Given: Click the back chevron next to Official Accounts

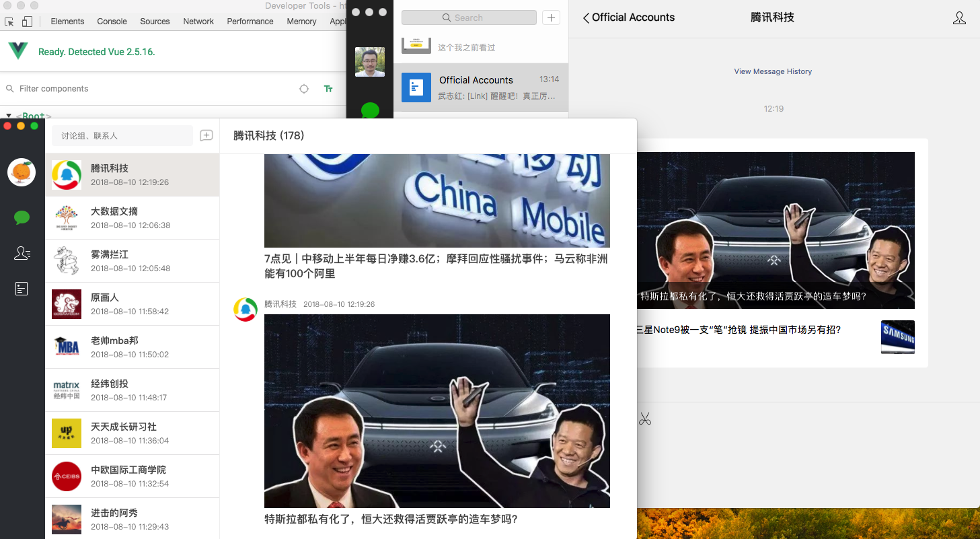Looking at the screenshot, I should point(586,18).
